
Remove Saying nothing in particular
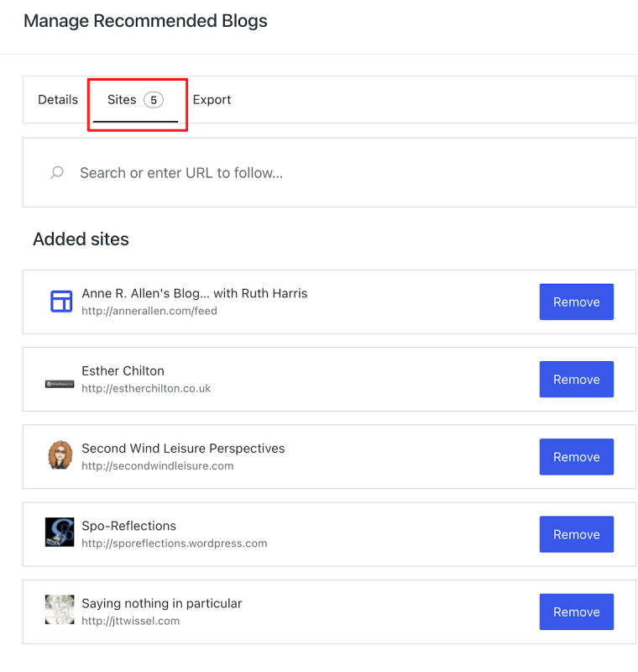pyautogui.click(x=576, y=612)
